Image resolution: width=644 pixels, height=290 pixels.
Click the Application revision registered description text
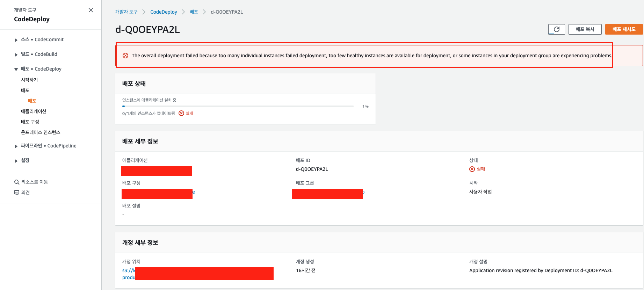(x=541, y=270)
